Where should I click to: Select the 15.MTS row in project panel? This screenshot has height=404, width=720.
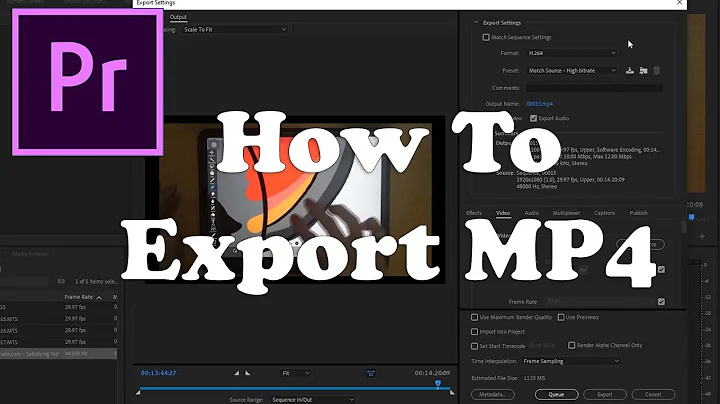click(x=58, y=319)
